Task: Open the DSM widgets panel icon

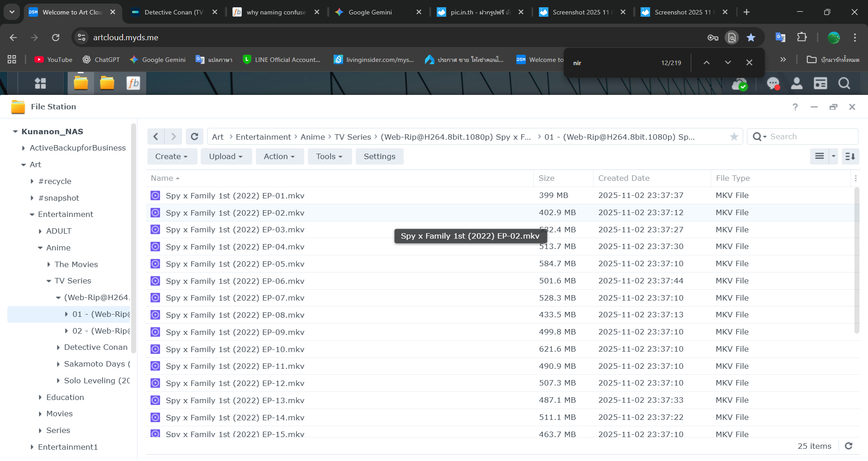Action: pyautogui.click(x=820, y=84)
